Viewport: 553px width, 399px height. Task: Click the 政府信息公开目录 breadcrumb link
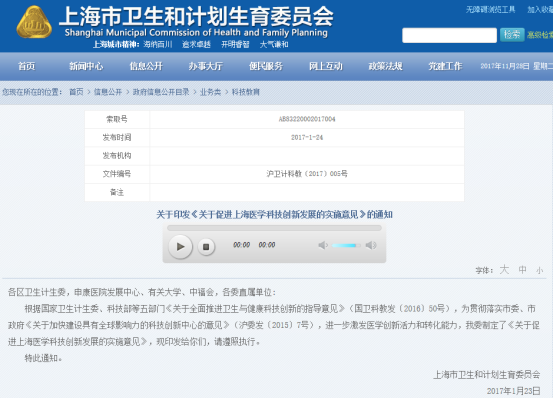161,92
